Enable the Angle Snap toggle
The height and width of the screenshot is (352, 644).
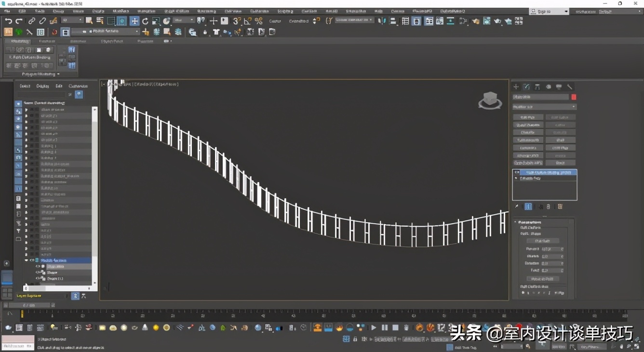pyautogui.click(x=247, y=21)
